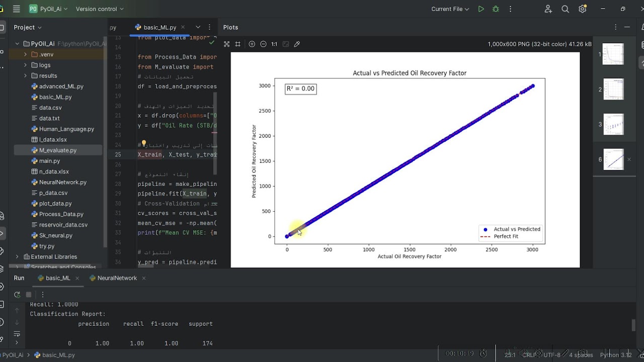
Task: Click the Python 3.12 interpreter status
Action: pos(616,355)
